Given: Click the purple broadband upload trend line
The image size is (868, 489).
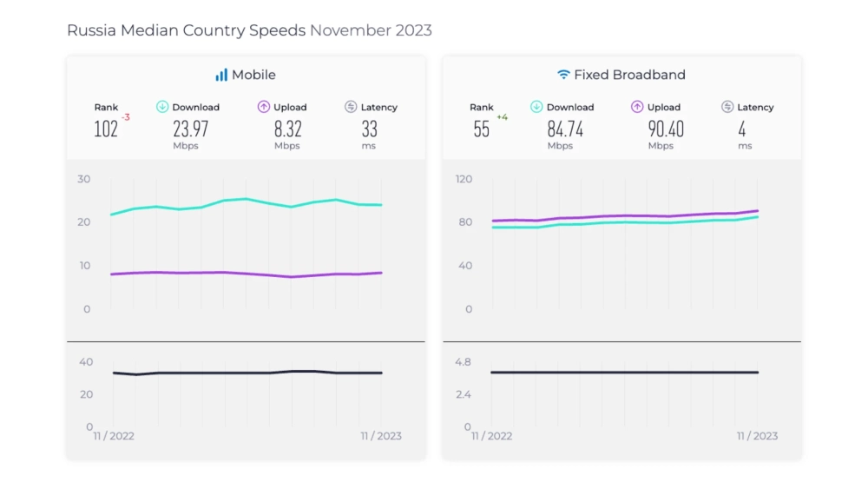Looking at the screenshot, I should tap(623, 215).
